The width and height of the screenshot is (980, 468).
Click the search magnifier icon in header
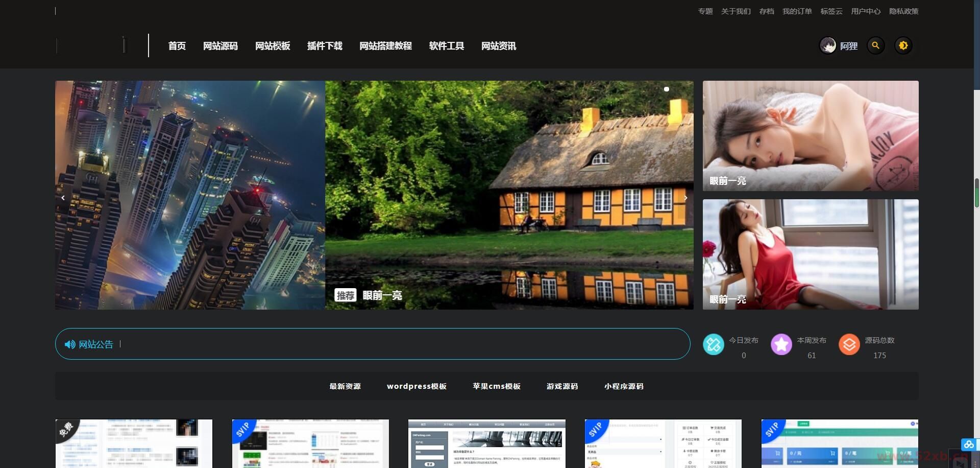875,45
